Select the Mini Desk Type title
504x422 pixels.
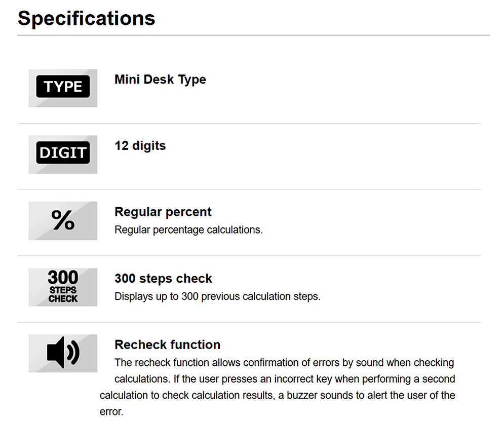[160, 80]
